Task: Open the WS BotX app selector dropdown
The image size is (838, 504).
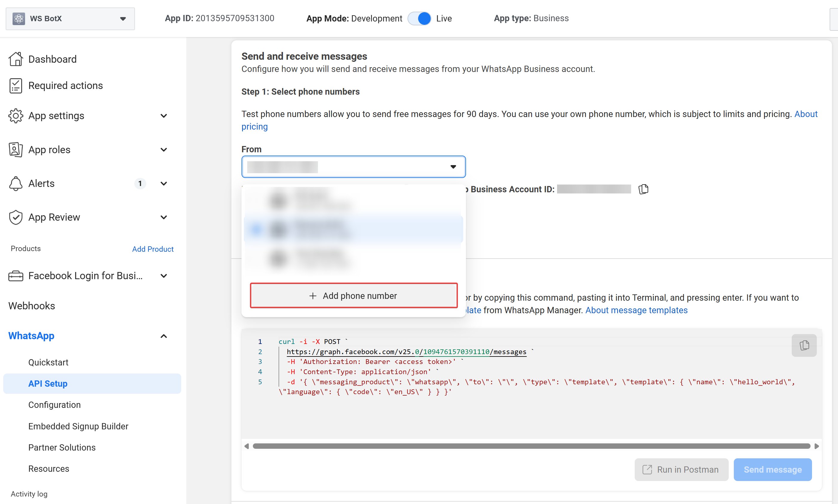Action: tap(70, 19)
